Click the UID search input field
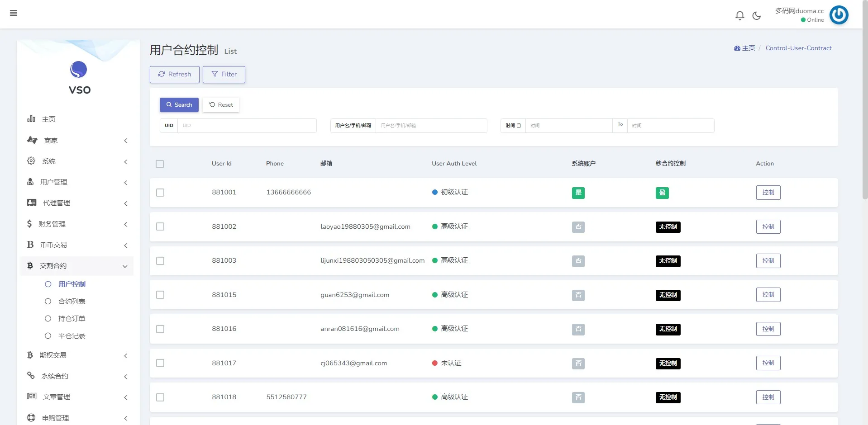868x425 pixels. 247,126
